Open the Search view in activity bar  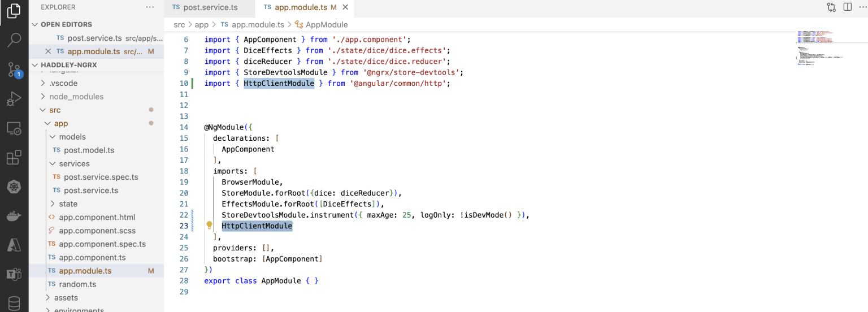(x=14, y=40)
